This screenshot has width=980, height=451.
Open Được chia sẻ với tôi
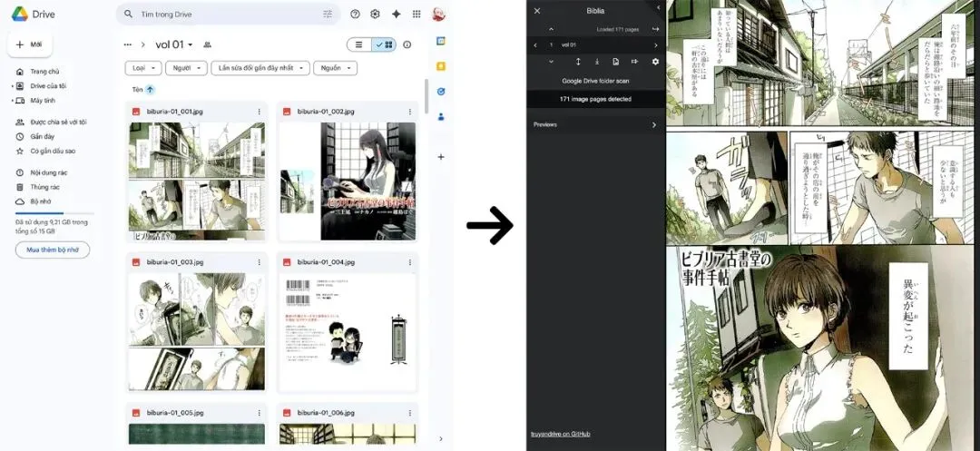tap(59, 122)
